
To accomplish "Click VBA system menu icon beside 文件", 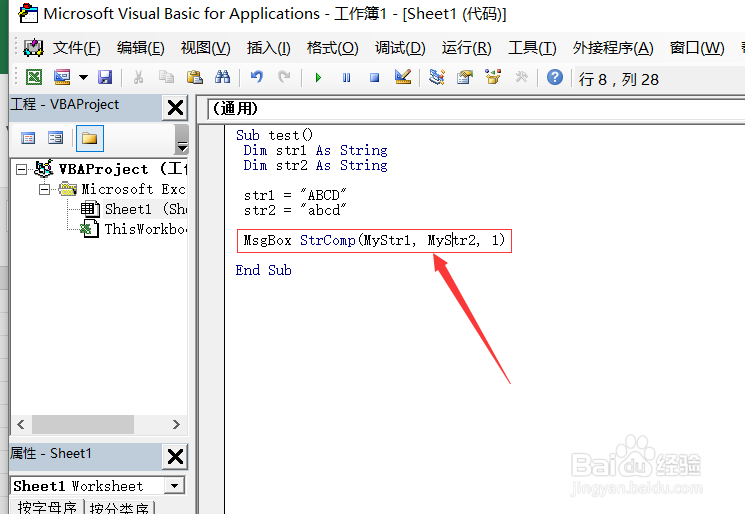I will point(33,48).
